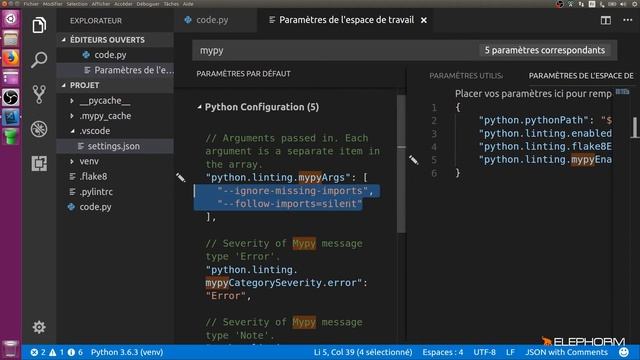Click the edit pencil beside mypyArgs setting
This screenshot has width=640, height=360.
pos(181,177)
